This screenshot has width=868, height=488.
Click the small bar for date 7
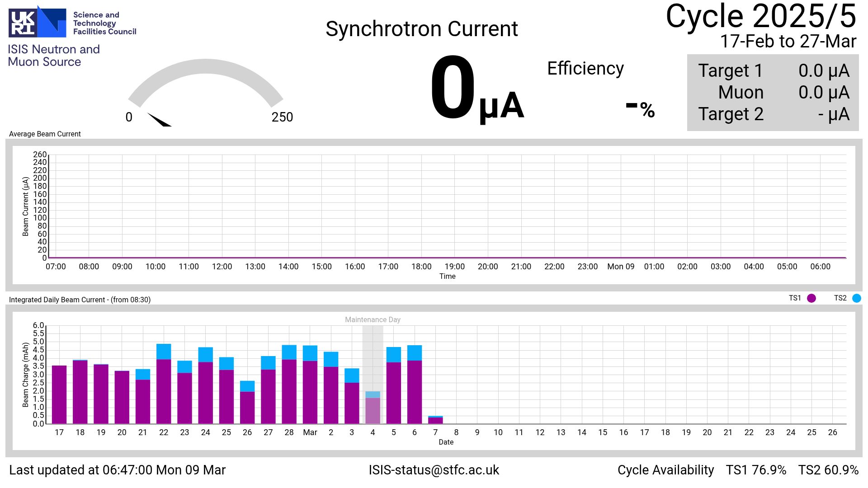click(x=435, y=420)
